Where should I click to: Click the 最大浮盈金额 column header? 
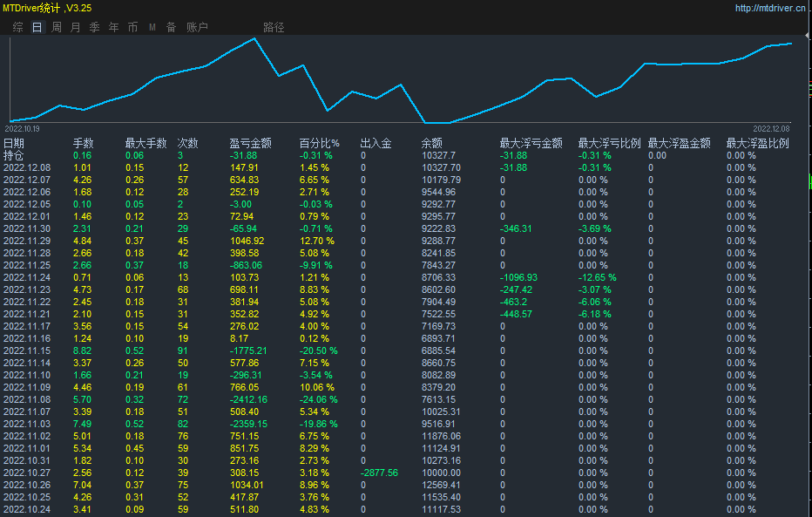point(680,144)
